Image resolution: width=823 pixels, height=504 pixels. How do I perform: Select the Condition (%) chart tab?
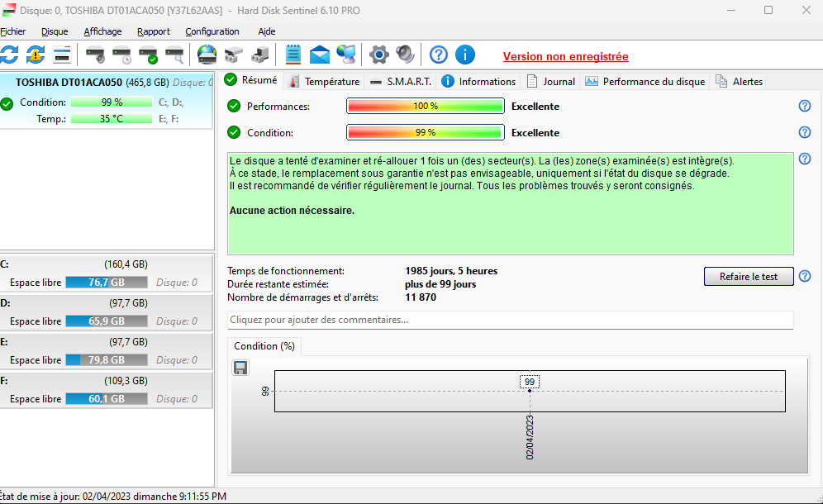click(264, 346)
